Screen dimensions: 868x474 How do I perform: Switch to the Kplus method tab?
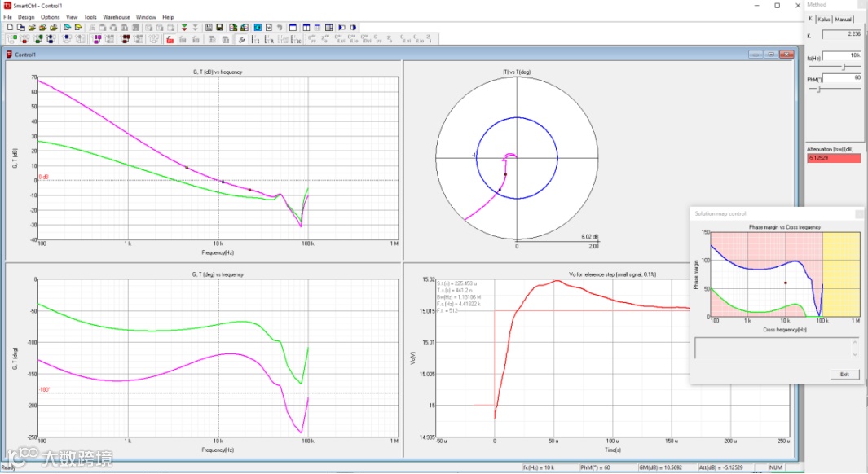pos(824,20)
